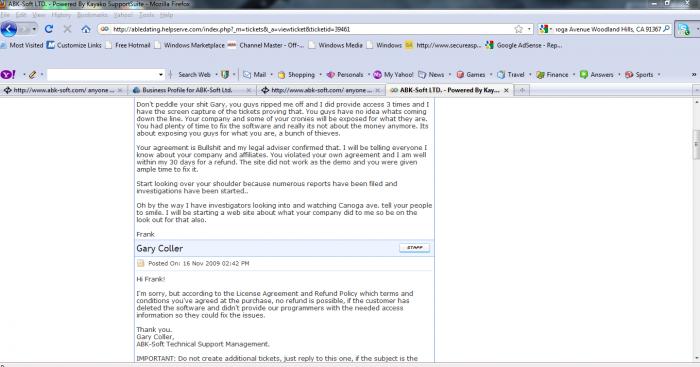Screen dimensions: 700x367
Task: Open the Google AdSense bookmark
Action: coord(524,45)
